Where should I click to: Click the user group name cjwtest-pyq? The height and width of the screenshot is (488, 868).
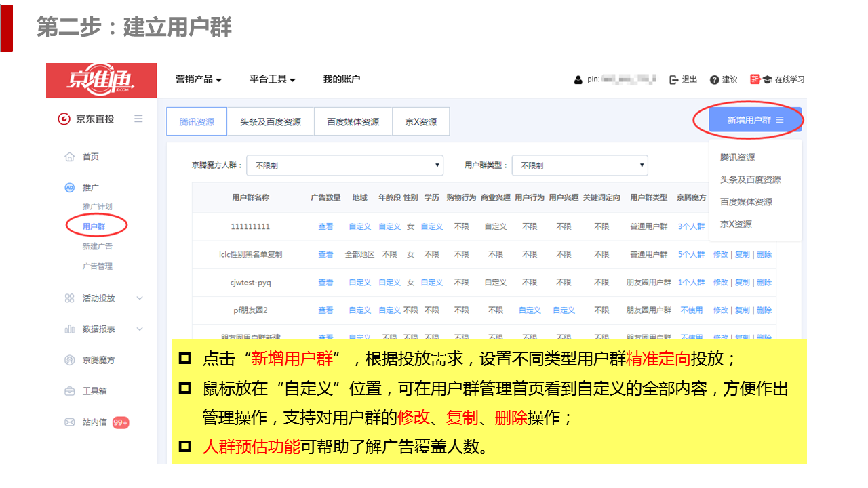pos(250,283)
